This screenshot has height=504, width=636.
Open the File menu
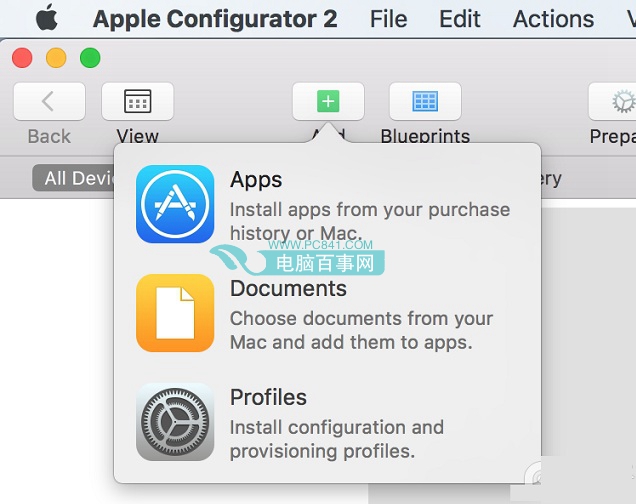pos(388,19)
